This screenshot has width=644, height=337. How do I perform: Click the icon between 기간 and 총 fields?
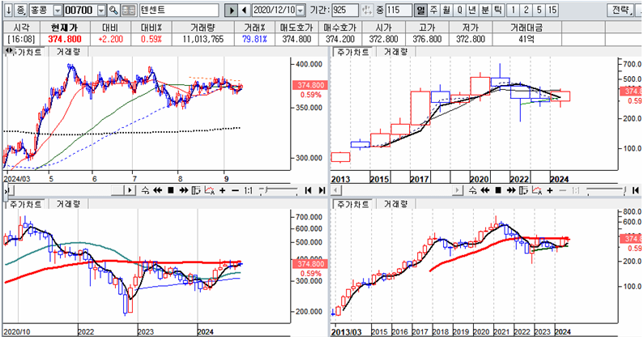(367, 11)
